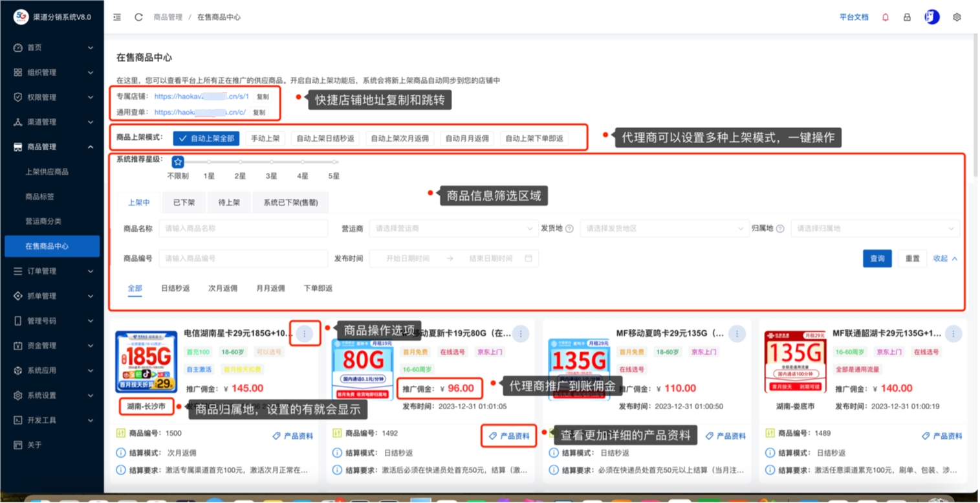Image resolution: width=980 pixels, height=503 pixels.
Task: Open notifications via the bell icon
Action: pos(886,17)
